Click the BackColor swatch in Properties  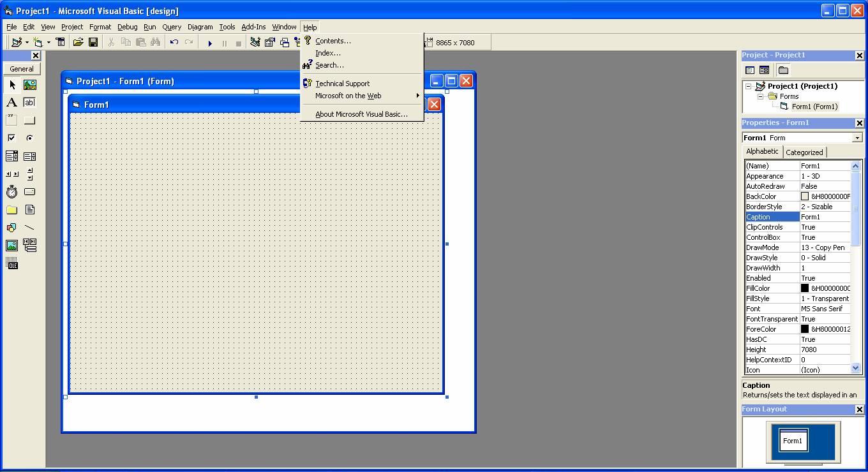tap(805, 196)
